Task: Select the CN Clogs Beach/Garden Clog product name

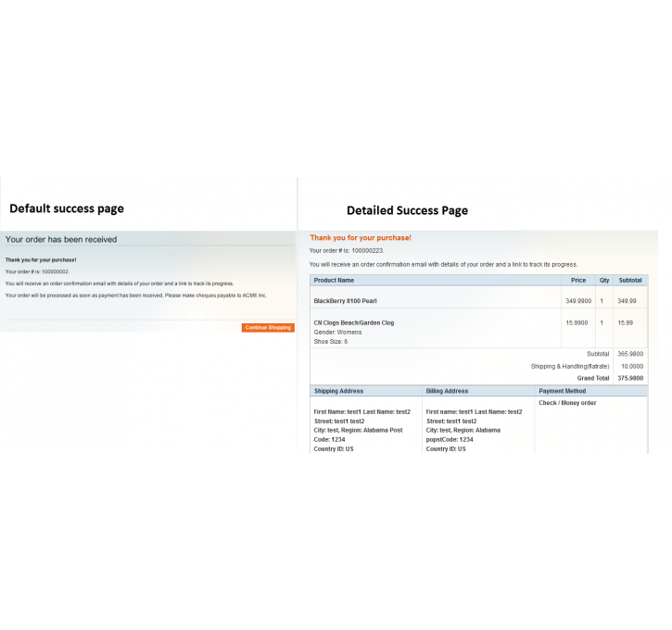Action: pos(354,323)
